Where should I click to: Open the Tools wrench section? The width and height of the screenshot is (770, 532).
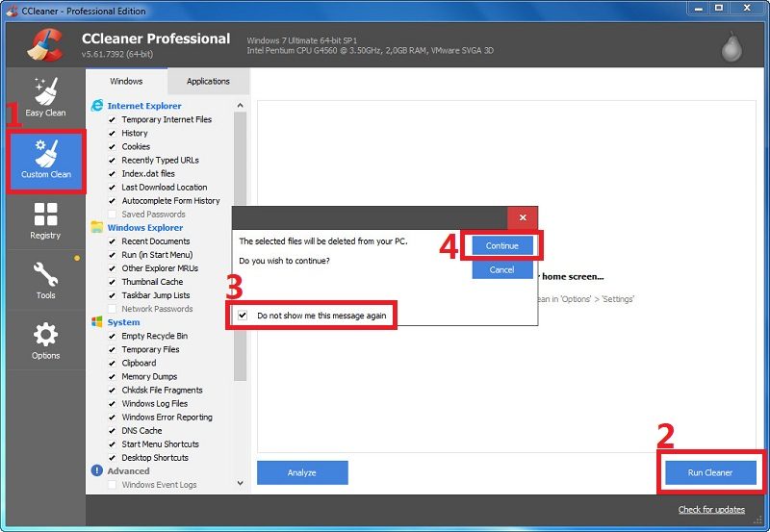[x=45, y=280]
